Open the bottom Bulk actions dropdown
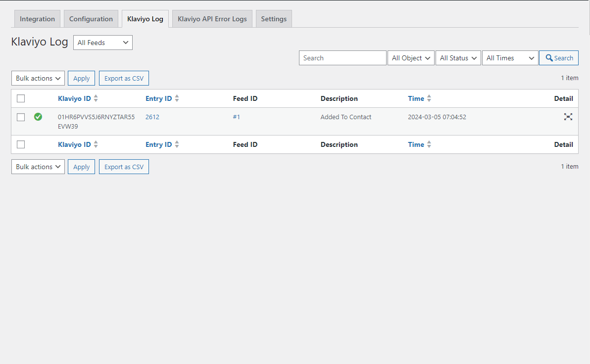The height and width of the screenshot is (364, 590). pos(38,167)
